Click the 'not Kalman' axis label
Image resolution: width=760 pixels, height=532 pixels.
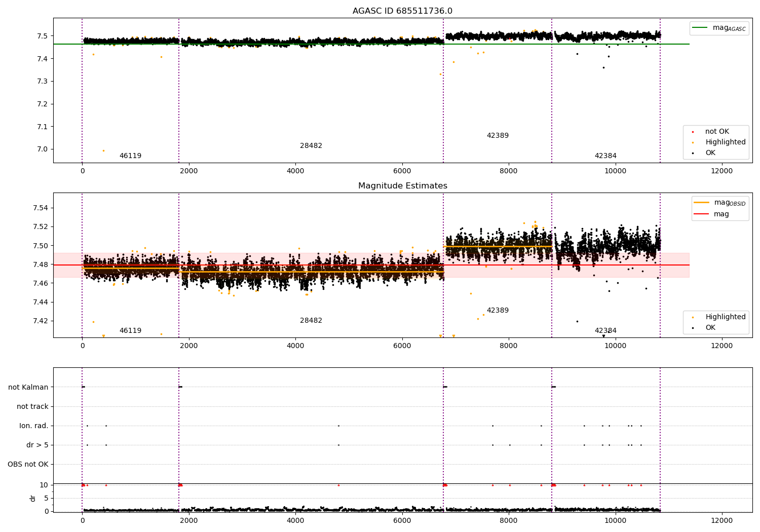(x=28, y=388)
